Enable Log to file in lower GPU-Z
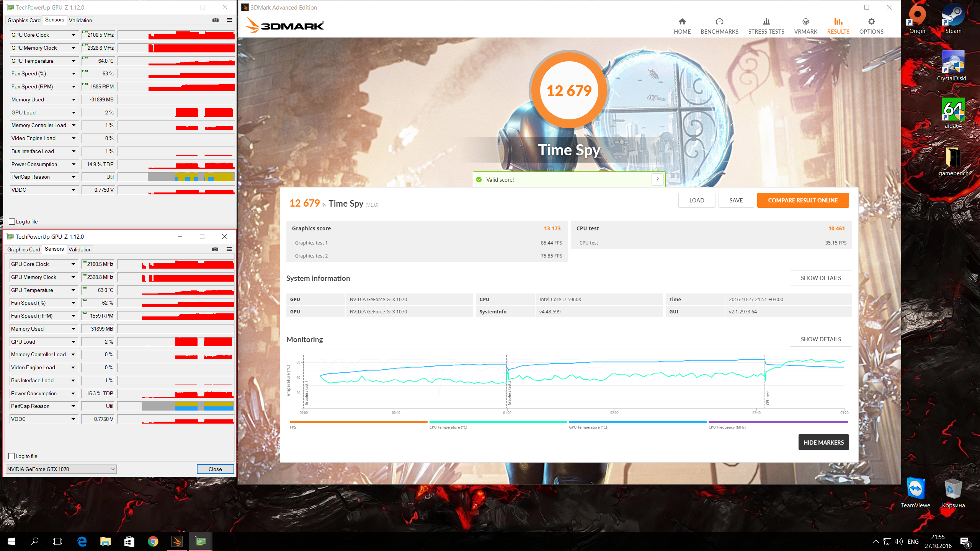980x551 pixels. [x=11, y=456]
